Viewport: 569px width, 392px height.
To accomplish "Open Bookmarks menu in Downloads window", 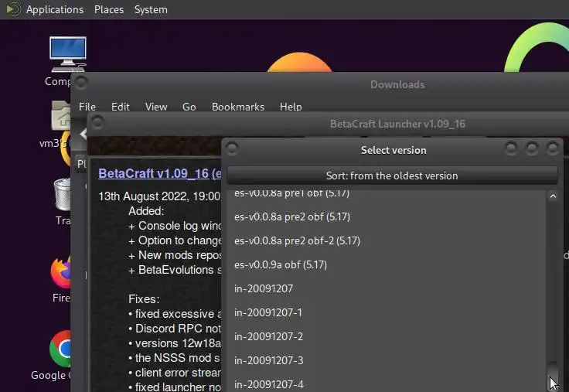I will click(238, 107).
